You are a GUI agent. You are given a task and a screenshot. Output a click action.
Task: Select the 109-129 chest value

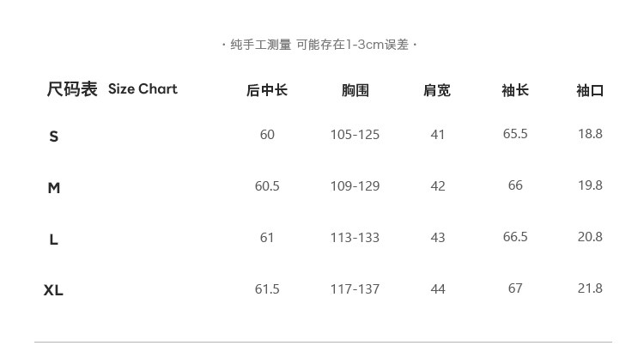coord(355,186)
